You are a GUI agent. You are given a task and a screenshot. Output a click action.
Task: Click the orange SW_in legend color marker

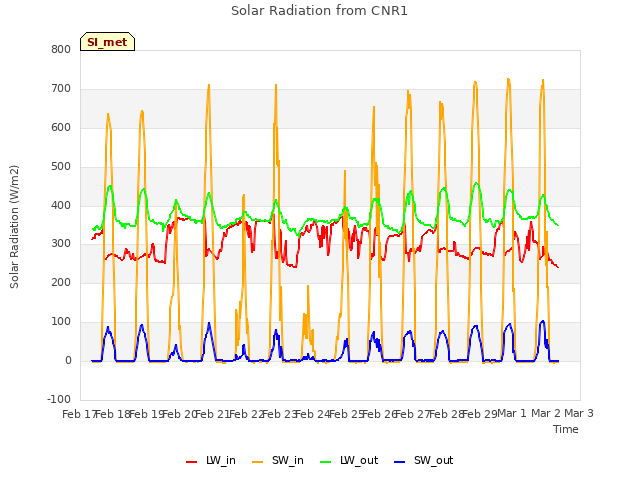pyautogui.click(x=258, y=462)
